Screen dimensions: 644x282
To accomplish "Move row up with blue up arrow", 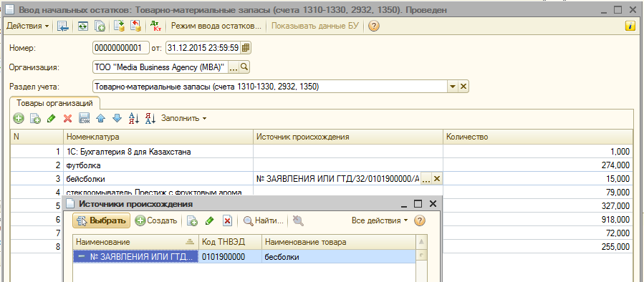I will point(100,119).
